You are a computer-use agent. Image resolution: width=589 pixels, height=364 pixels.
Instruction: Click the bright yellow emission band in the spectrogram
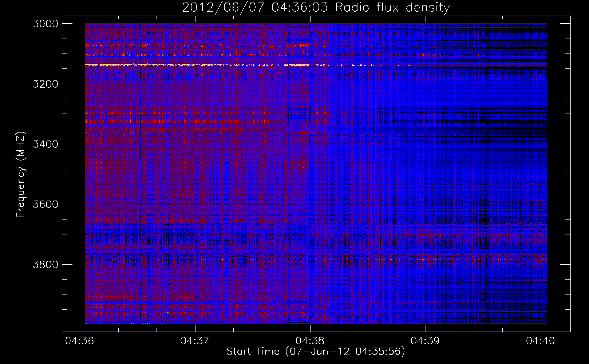pyautogui.click(x=198, y=65)
